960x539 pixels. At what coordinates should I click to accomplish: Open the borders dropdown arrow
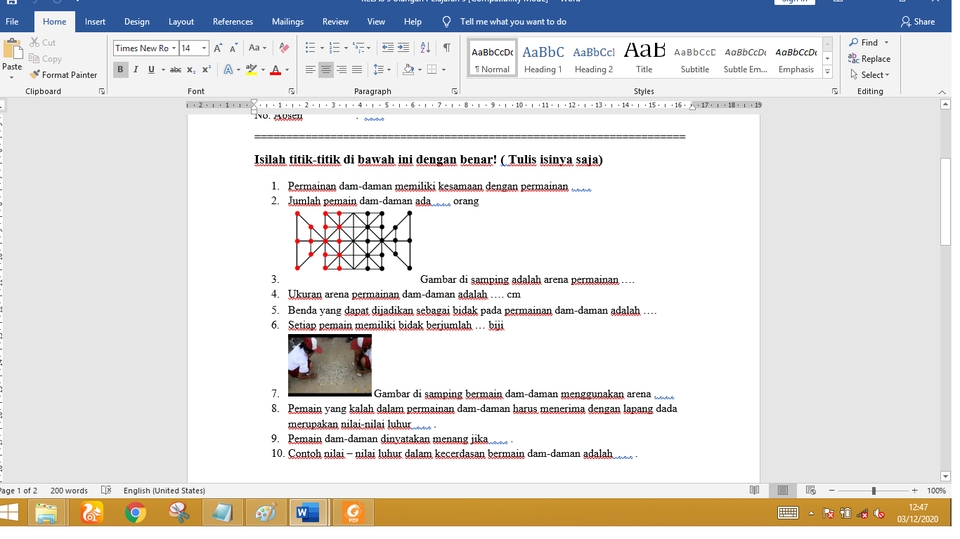pyautogui.click(x=443, y=70)
